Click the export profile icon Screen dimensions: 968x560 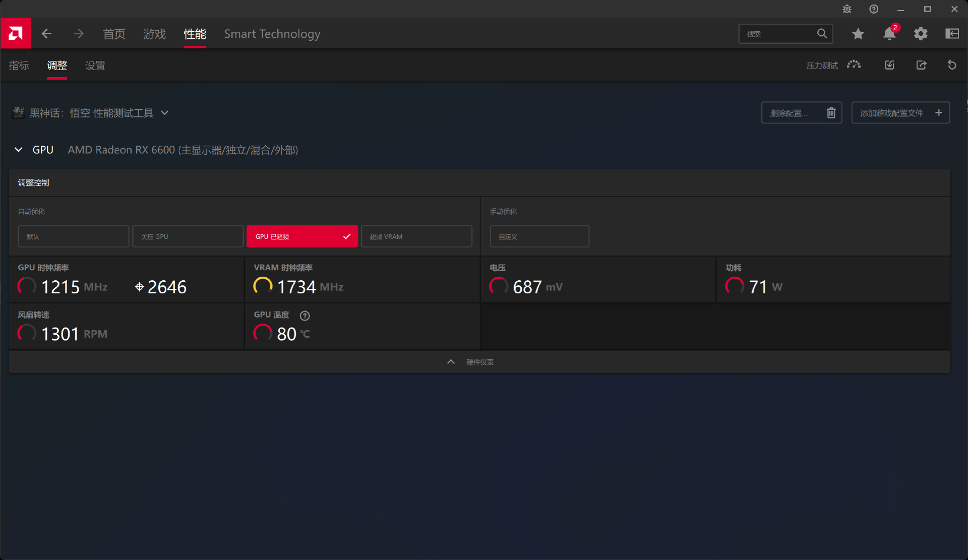click(921, 65)
